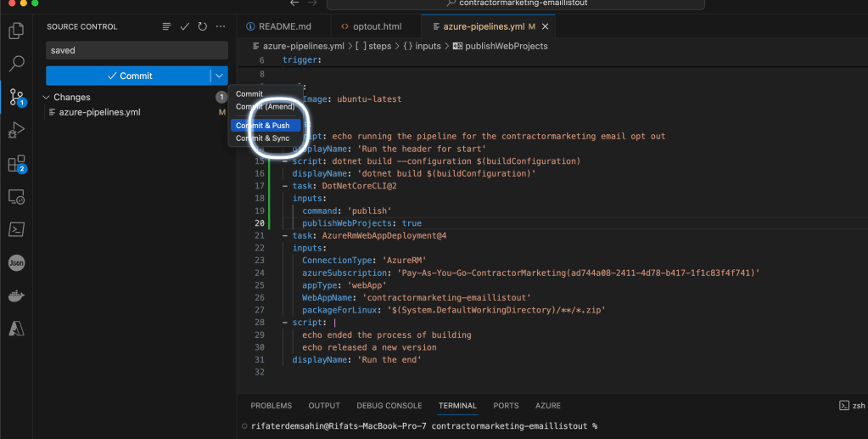Open the PORTS panel tab
Screen dimensions: 868x439
(x=506, y=406)
